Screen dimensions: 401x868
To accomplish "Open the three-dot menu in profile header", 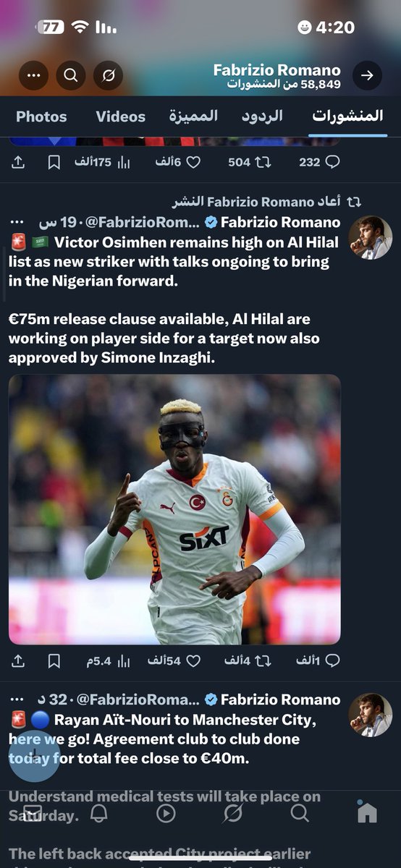I will [33, 75].
